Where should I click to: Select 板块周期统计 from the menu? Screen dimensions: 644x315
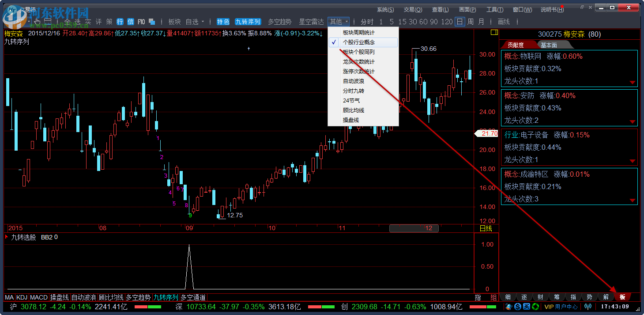tap(363, 33)
